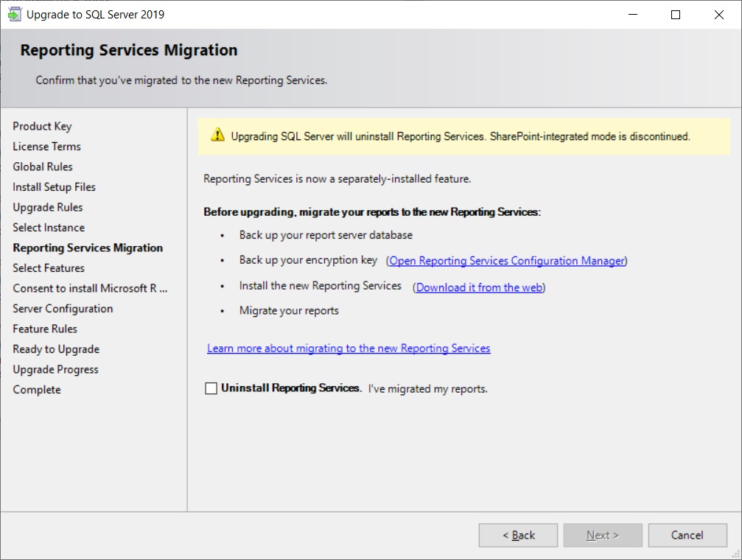
Task: Click the 'Before upgrading, migrate your reports' heading
Action: 372,212
